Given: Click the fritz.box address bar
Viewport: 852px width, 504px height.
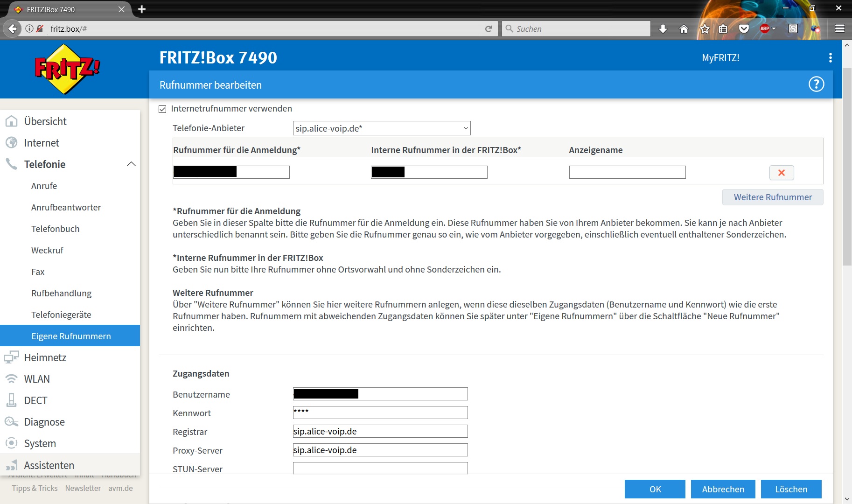Looking at the screenshot, I should (x=261, y=29).
